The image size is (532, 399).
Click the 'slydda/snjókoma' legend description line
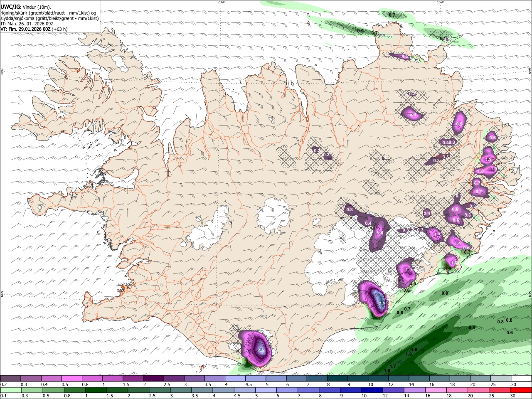(x=49, y=18)
